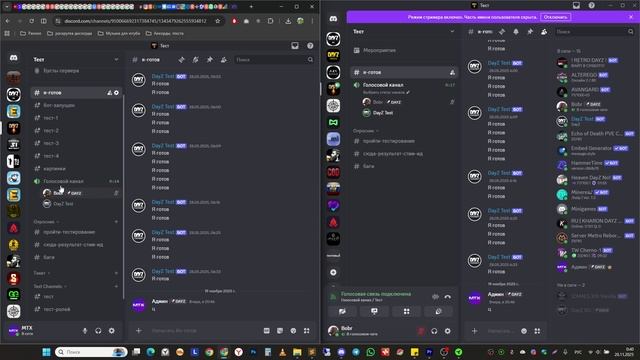Image resolution: width=640 pixels, height=360 pixels.
Task: Open я-готов channel settings gear in browser
Action: (x=116, y=93)
